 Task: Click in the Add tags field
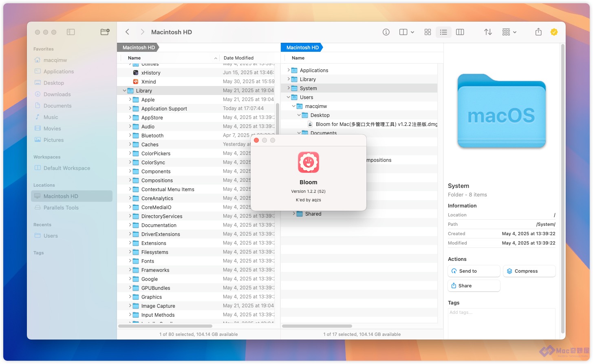tap(502, 323)
